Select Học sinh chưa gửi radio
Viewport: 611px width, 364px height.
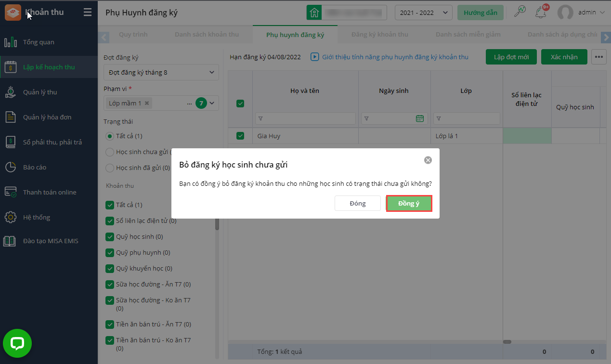[109, 152]
